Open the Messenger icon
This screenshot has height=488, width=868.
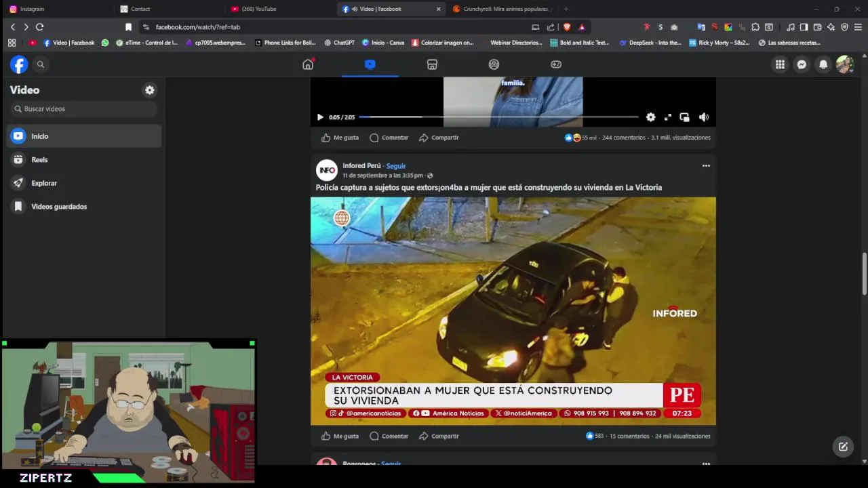pos(802,64)
